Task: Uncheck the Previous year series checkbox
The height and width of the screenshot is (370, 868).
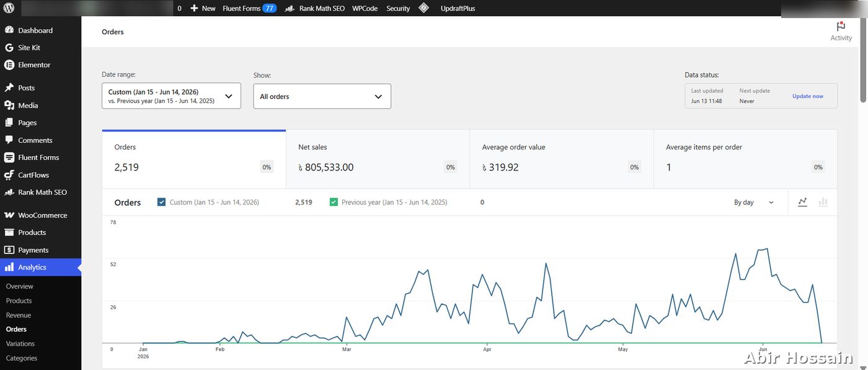Action: pos(334,202)
